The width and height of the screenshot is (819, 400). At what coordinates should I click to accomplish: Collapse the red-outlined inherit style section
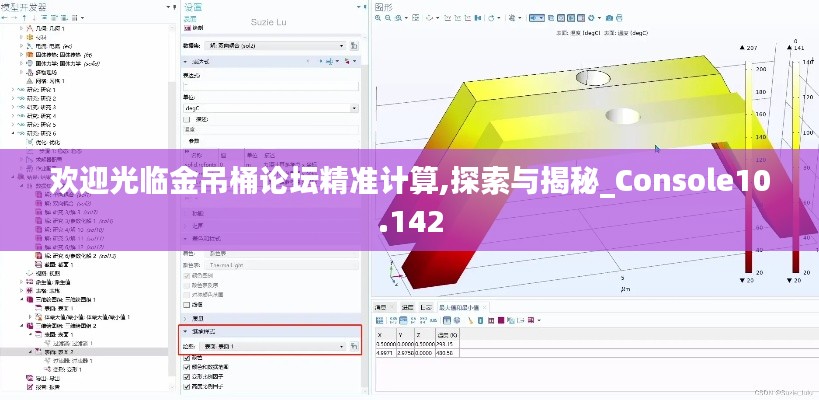(185, 332)
